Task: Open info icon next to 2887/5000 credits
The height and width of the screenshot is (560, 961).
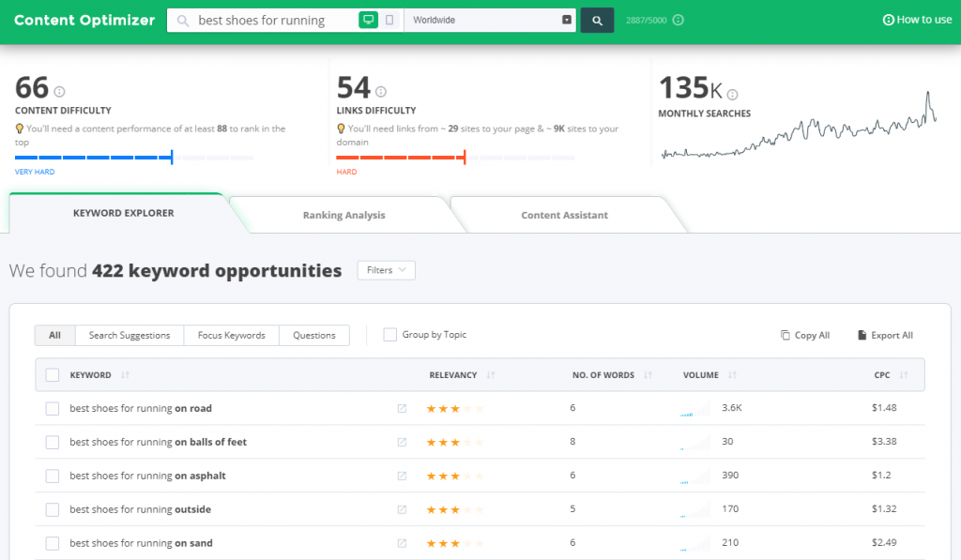Action: 678,21
